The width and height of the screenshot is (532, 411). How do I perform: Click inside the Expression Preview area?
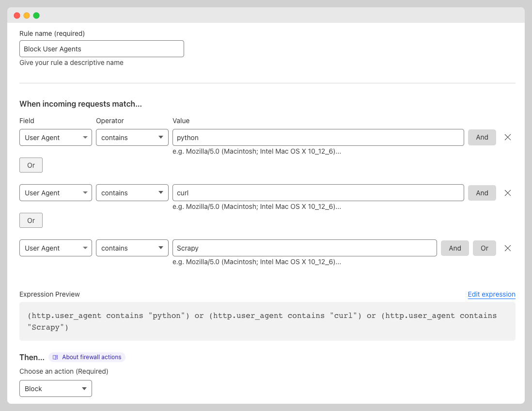266,320
